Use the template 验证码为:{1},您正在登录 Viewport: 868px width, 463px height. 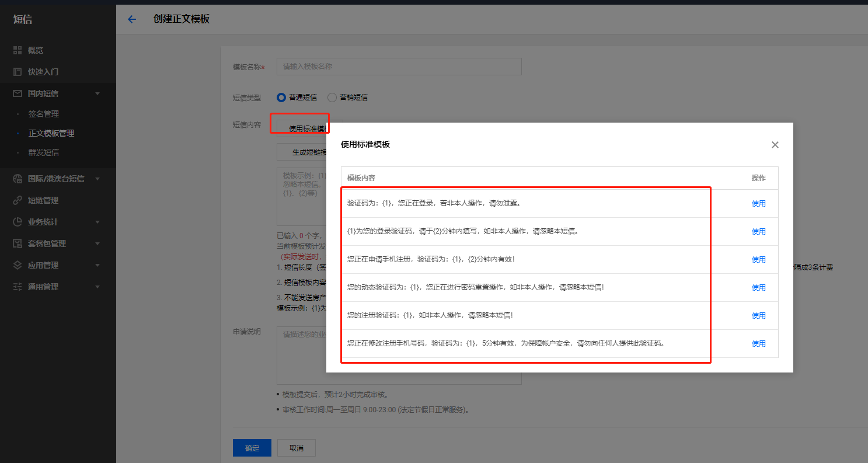(758, 204)
